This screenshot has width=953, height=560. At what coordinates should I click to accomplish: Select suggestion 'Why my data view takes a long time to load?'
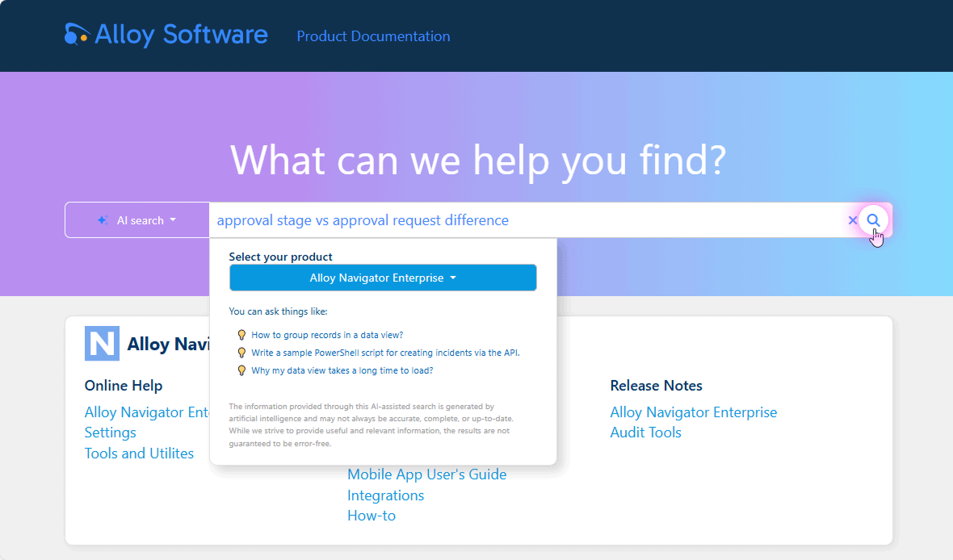[342, 370]
